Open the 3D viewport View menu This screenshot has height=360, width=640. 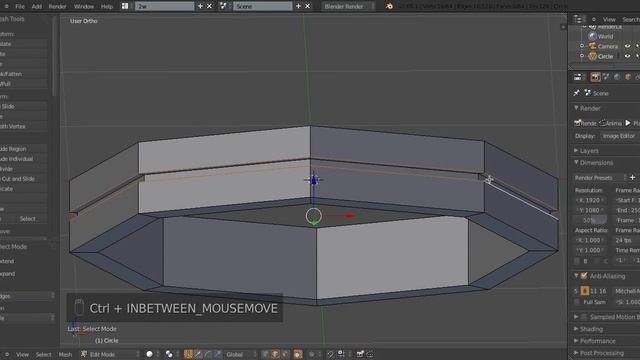(22, 354)
